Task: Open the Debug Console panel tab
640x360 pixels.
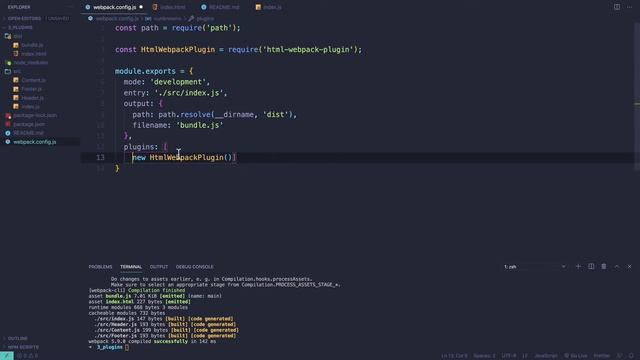Action: click(194, 267)
